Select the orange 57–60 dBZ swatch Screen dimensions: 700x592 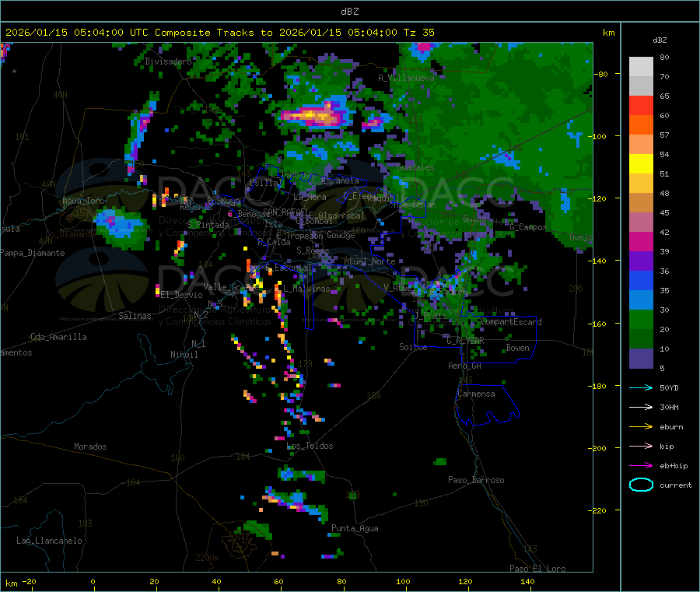641,125
